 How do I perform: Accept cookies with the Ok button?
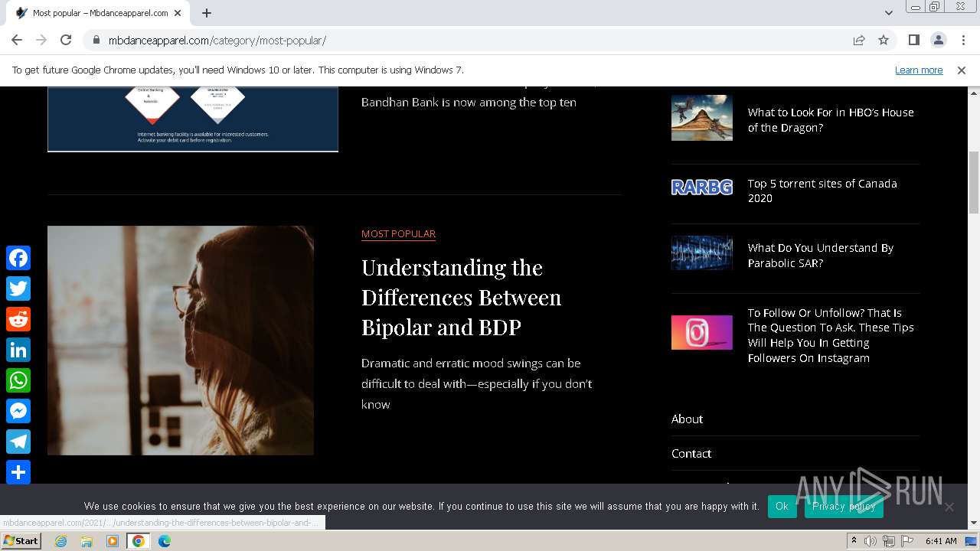[782, 506]
